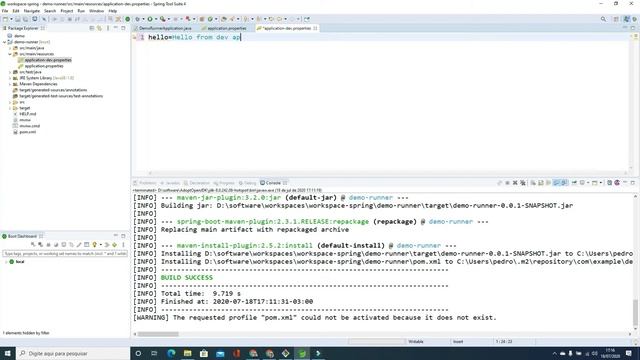Viewport: 640px width, 360px height.
Task: Open the Window menu
Action: coord(96,11)
